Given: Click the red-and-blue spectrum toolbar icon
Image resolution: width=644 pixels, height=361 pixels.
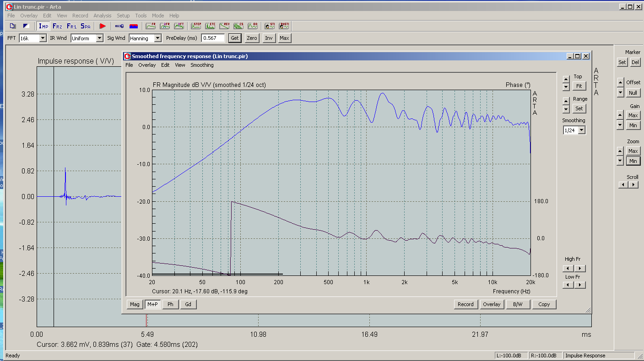Looking at the screenshot, I should (134, 26).
